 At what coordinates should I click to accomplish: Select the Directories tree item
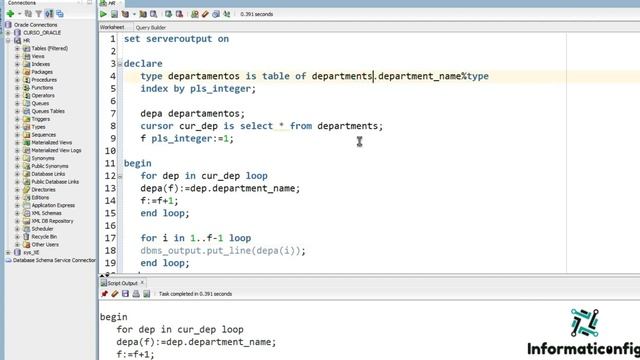pos(43,189)
